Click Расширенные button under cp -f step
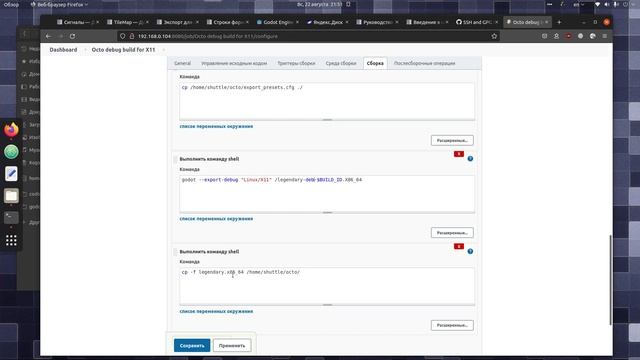 pyautogui.click(x=452, y=325)
